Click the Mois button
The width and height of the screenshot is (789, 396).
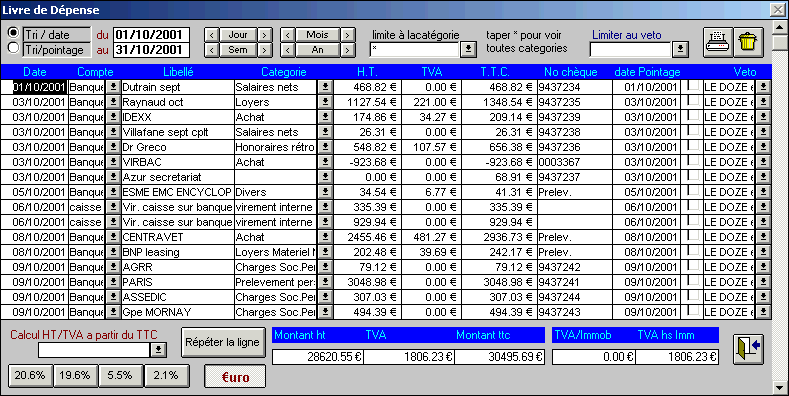[318, 35]
